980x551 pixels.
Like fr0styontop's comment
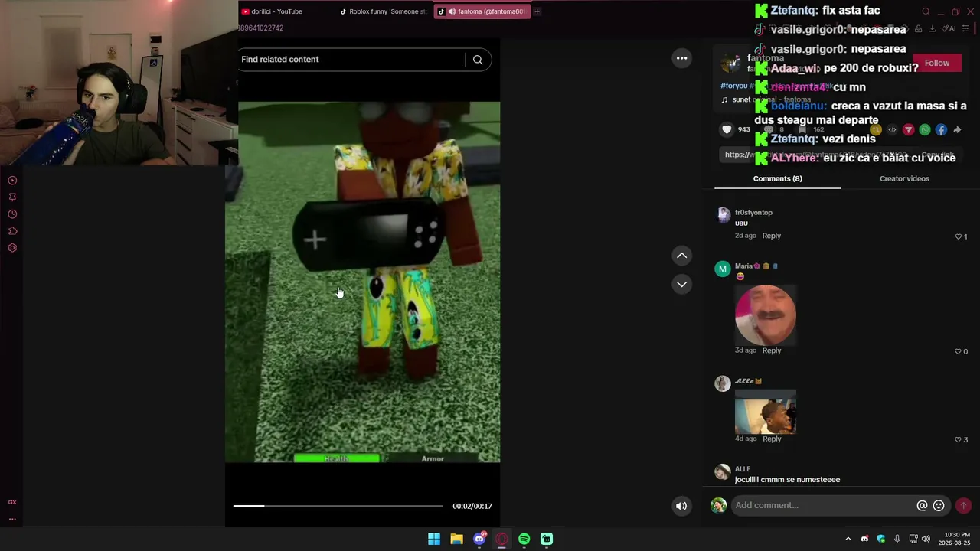click(x=960, y=236)
